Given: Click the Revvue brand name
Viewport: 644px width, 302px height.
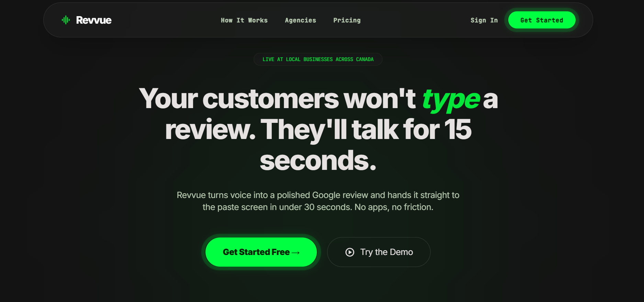Looking at the screenshot, I should (94, 20).
